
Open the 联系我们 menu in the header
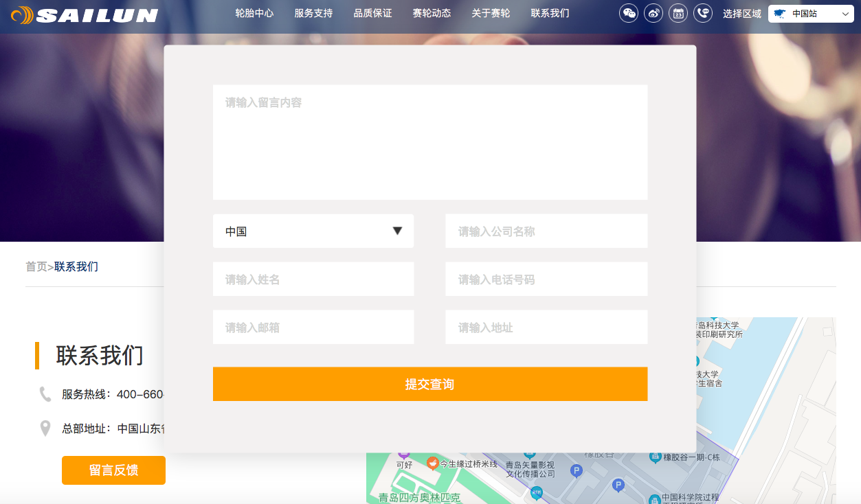(550, 13)
